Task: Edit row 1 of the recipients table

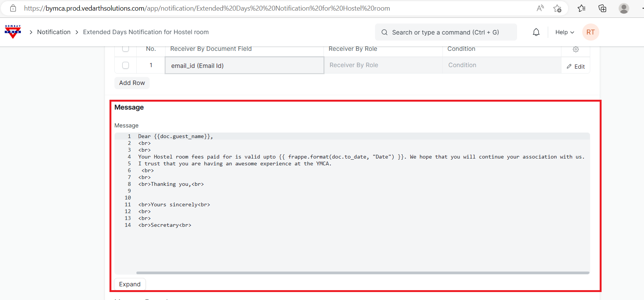Action: (575, 66)
